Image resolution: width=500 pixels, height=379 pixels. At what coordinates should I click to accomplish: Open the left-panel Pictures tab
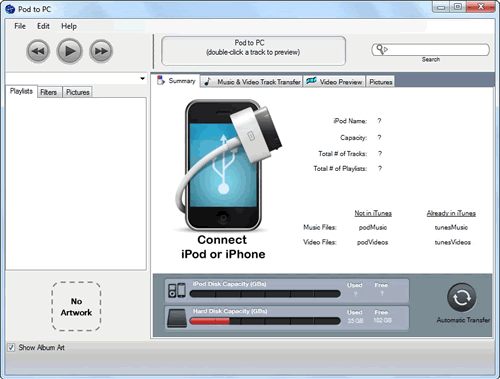pos(77,92)
